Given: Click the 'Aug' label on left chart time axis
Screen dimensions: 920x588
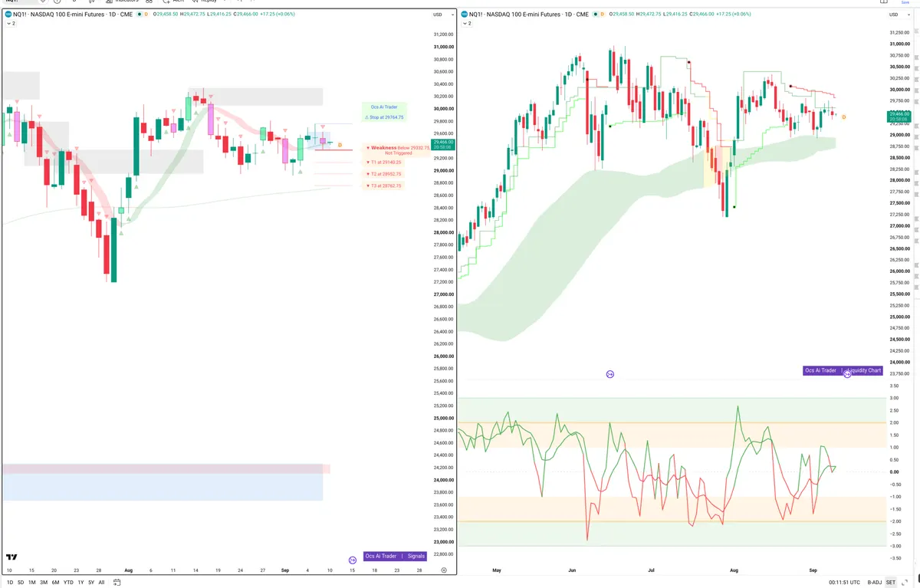Looking at the screenshot, I should [128, 570].
